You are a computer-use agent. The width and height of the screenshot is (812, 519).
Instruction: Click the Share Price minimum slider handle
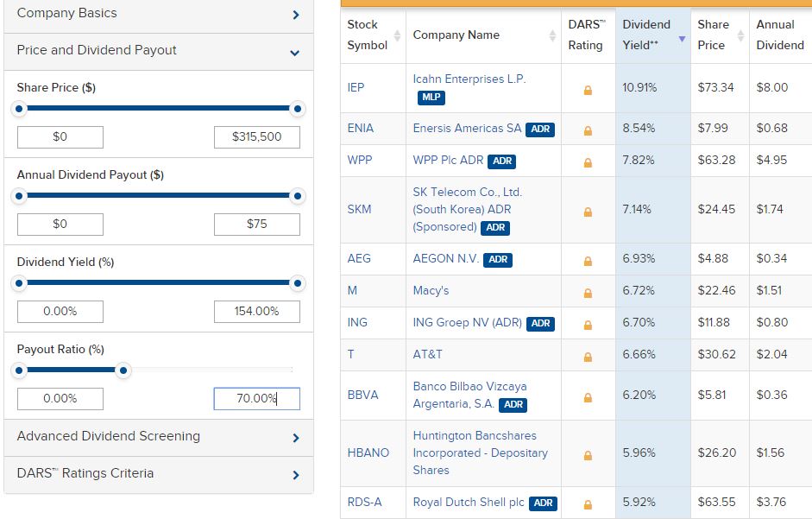(x=19, y=109)
